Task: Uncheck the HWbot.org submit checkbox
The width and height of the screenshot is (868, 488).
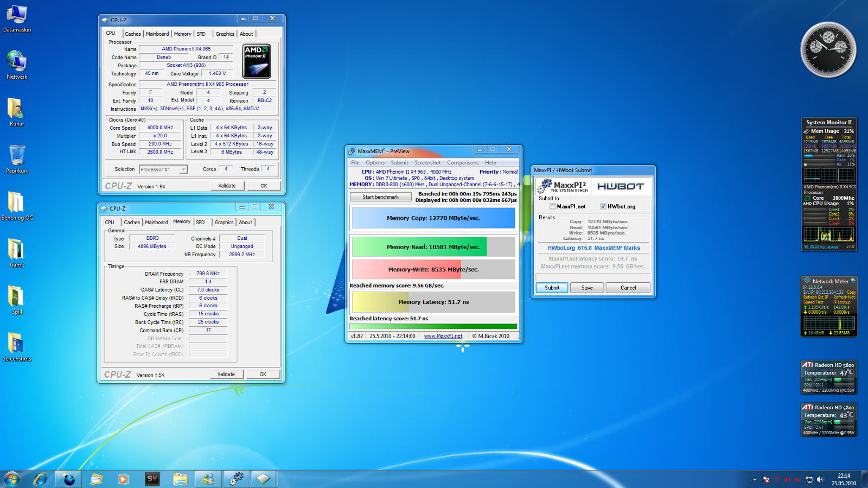Action: pyautogui.click(x=603, y=206)
